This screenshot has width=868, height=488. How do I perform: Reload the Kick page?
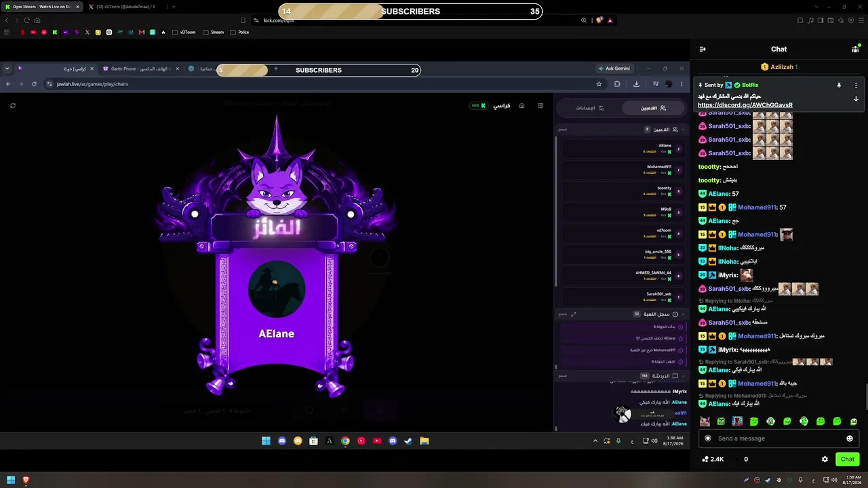point(27,20)
